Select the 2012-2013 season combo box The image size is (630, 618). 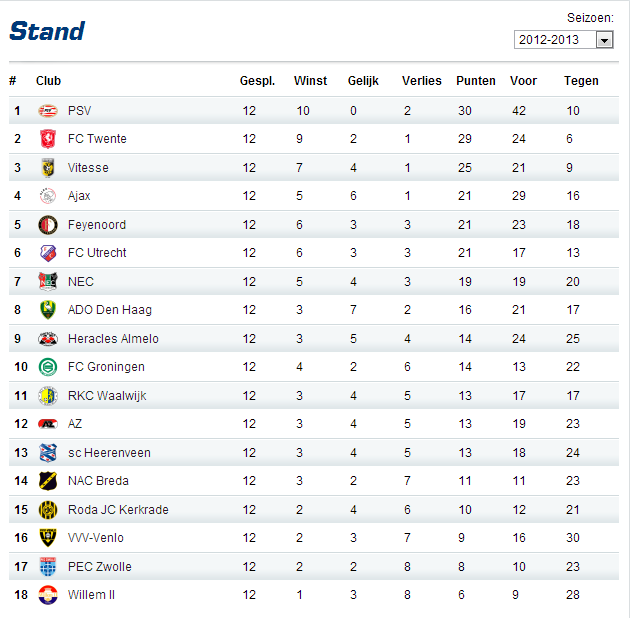(563, 40)
